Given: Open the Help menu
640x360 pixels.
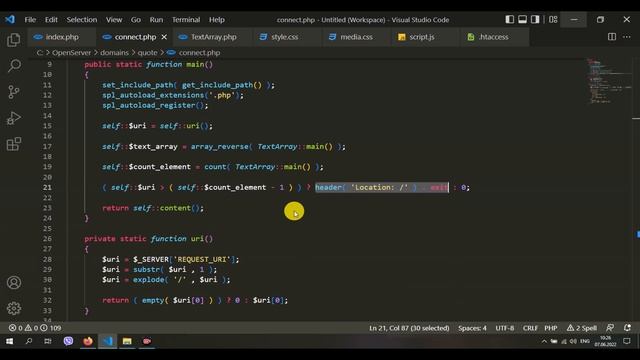Looking at the screenshot, I should (217, 20).
